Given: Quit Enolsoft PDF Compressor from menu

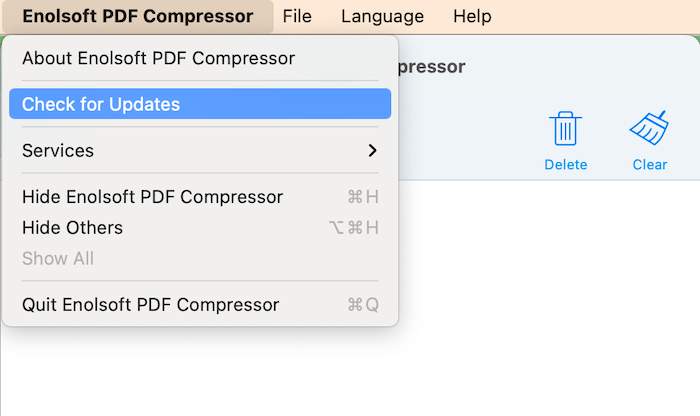Looking at the screenshot, I should click(150, 305).
